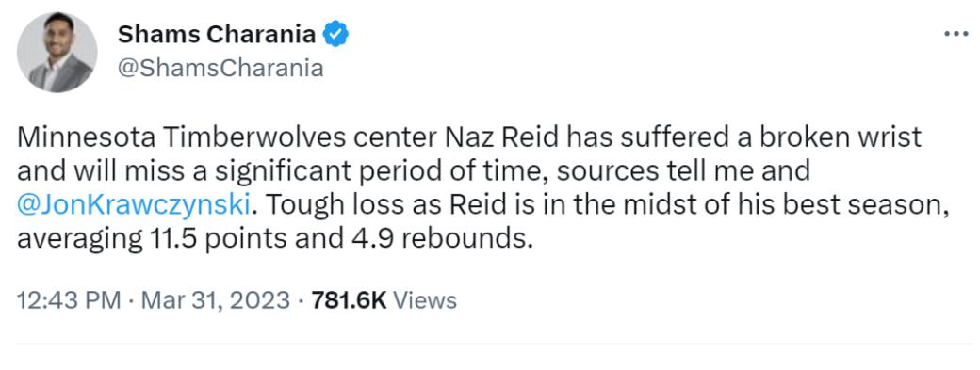Open Shams Charania's profile photo
980x370 pixels.
tap(57, 53)
